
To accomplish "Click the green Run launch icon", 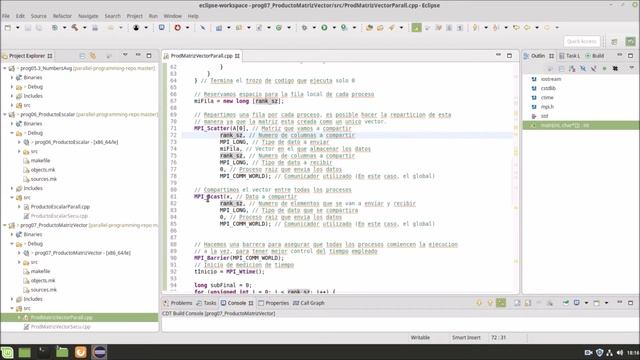I will pyautogui.click(x=324, y=28).
